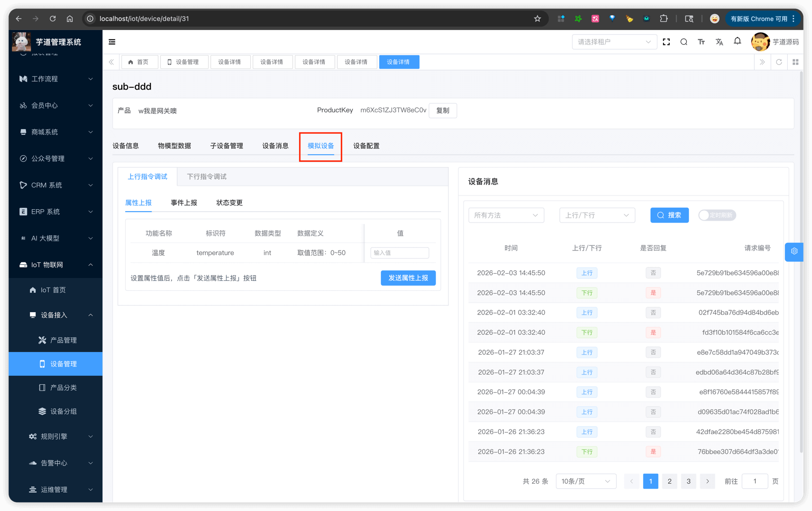Refresh the page using tab bar icon
812x511 pixels.
779,62
